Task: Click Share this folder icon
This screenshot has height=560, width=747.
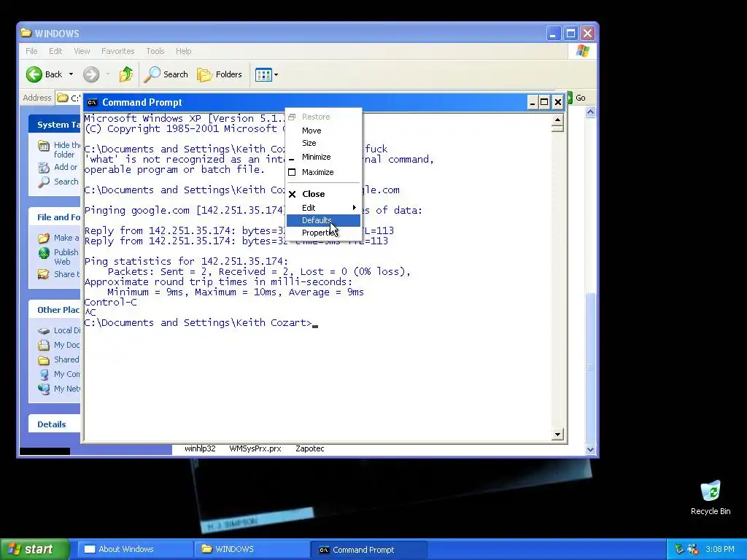Action: [43, 274]
